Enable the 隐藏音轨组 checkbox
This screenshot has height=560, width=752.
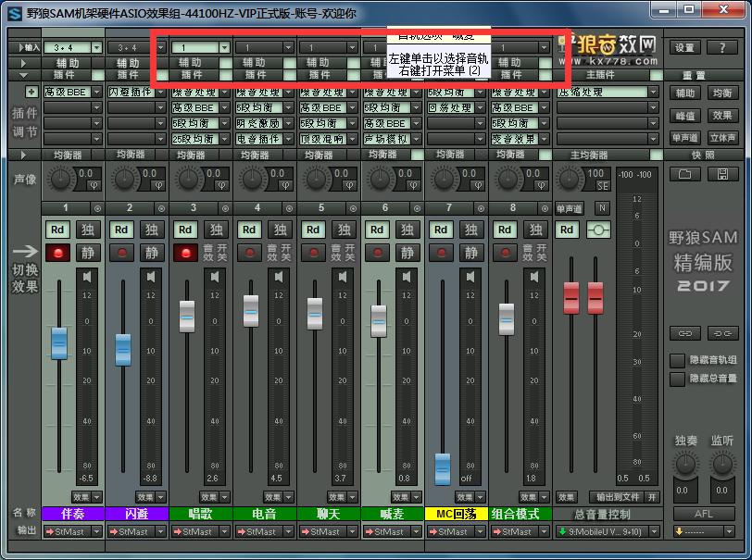tap(677, 360)
